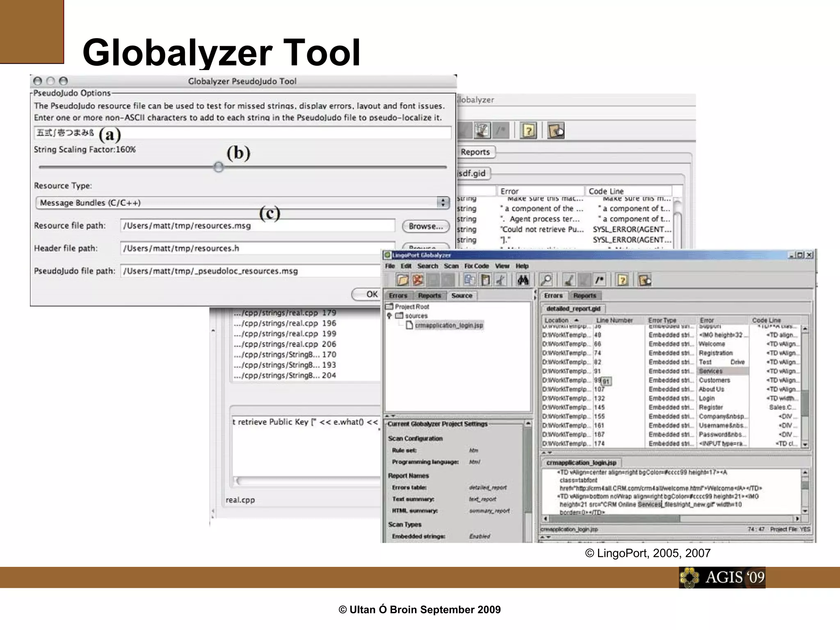This screenshot has height=630, width=840.
Task: Open the Edit menu
Action: point(406,266)
